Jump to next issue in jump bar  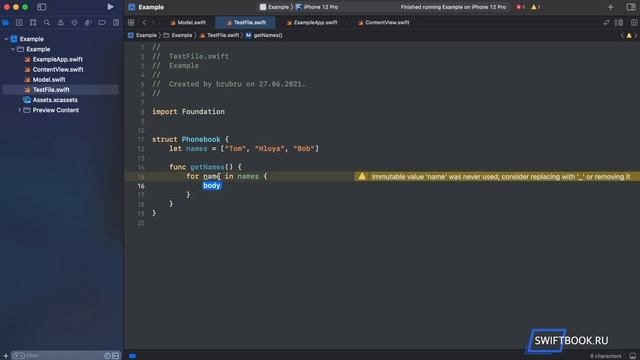pyautogui.click(x=636, y=36)
